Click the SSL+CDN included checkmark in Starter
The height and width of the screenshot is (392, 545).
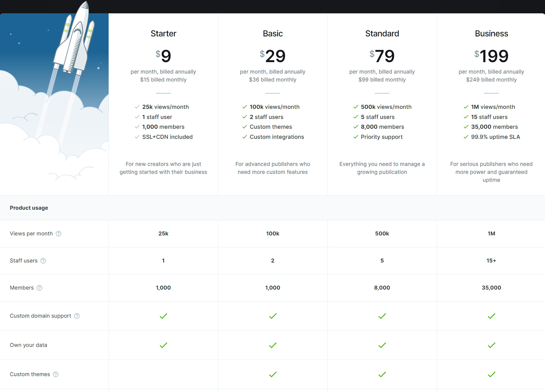pyautogui.click(x=137, y=137)
